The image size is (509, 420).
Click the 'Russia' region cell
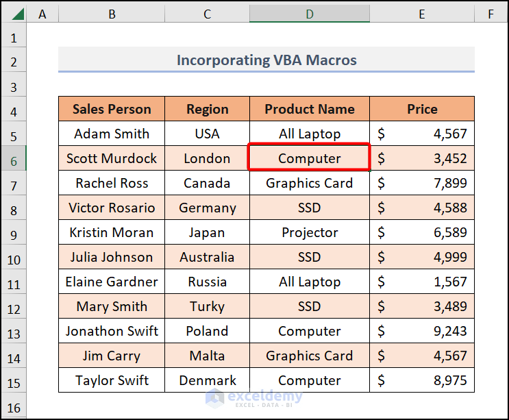click(207, 282)
